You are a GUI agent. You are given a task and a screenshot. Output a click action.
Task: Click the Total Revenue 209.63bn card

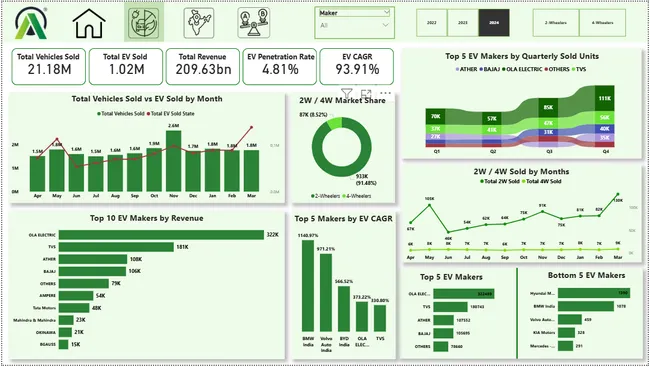[203, 66]
